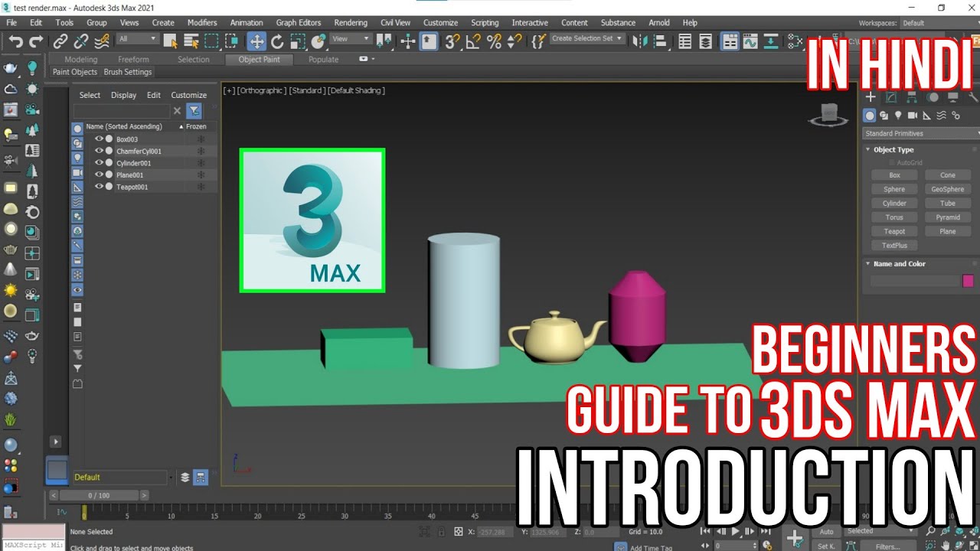Viewport: 980px width, 551px height.
Task: Open the Selection Filter 'All' dropdown
Action: pyautogui.click(x=138, y=39)
